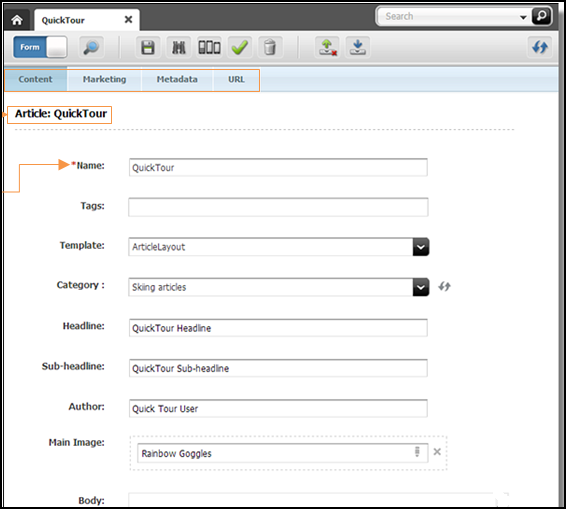Open the inspect magnifier tool
This screenshot has width=566, height=509.
91,47
